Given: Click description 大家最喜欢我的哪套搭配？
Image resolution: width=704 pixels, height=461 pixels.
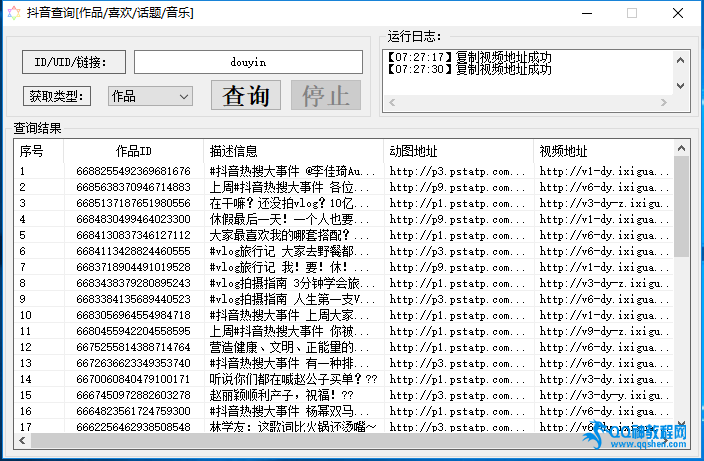Looking at the screenshot, I should pos(290,235).
